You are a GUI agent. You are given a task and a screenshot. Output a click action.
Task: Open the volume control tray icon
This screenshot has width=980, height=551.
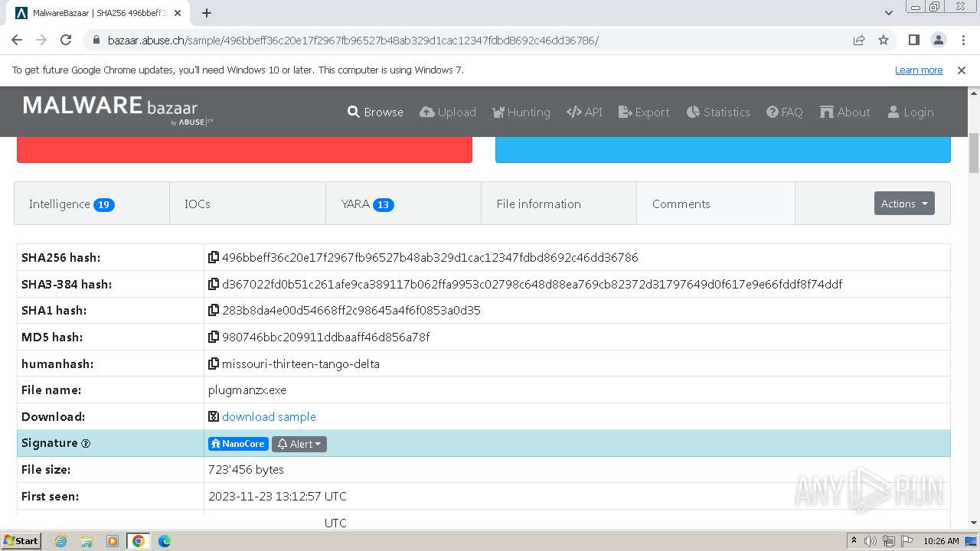871,541
